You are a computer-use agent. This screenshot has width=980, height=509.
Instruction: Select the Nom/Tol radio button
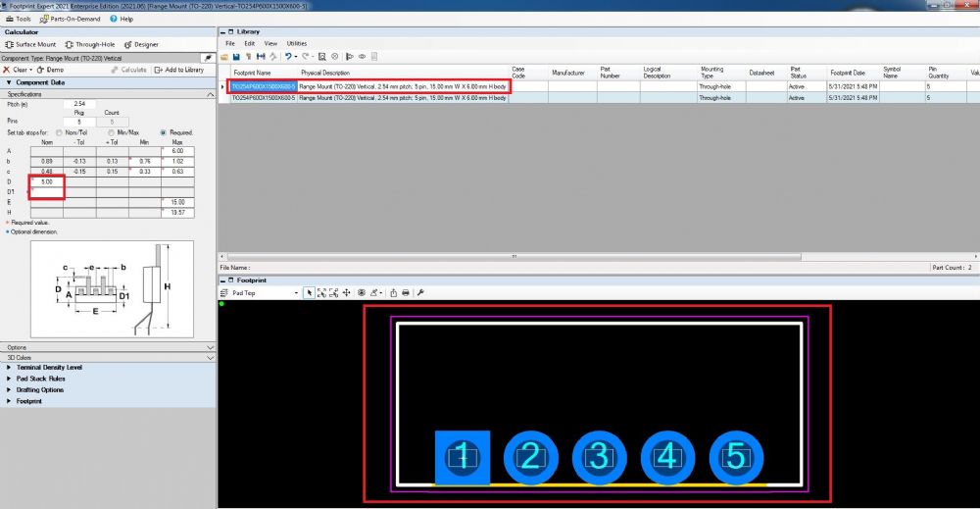pyautogui.click(x=60, y=131)
